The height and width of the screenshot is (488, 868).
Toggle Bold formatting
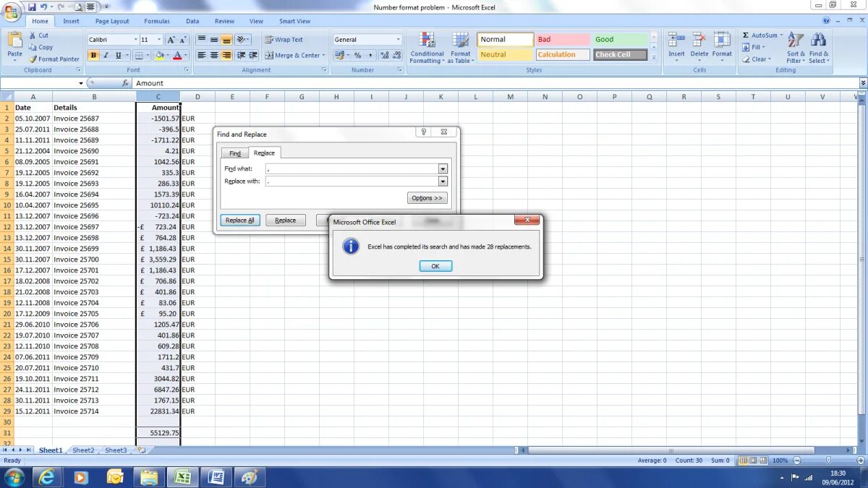93,55
